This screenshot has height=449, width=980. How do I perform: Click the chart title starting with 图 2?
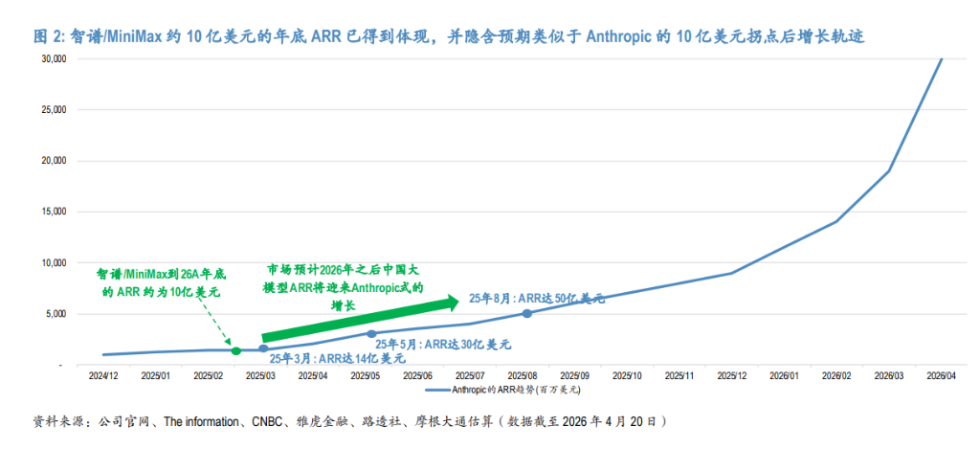450,36
